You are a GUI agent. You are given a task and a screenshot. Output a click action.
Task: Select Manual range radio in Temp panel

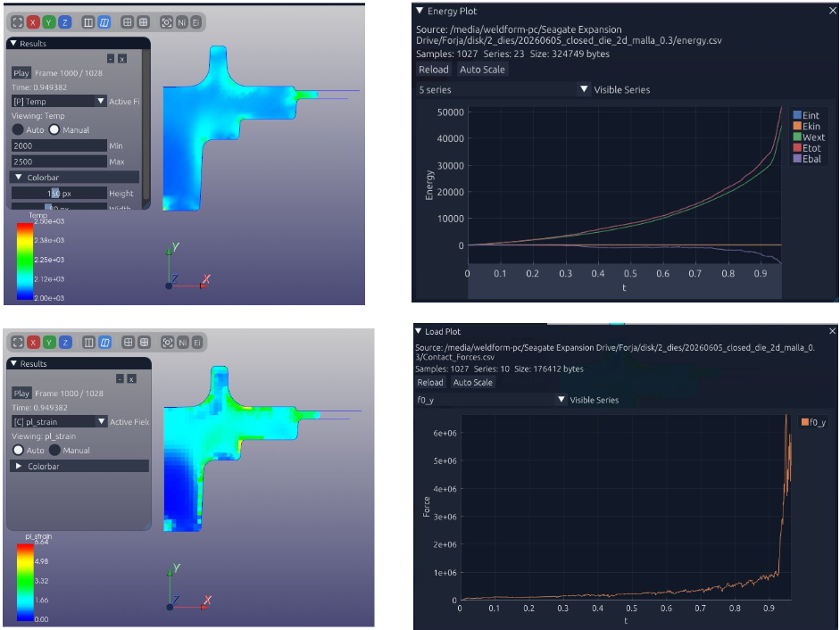pos(54,129)
